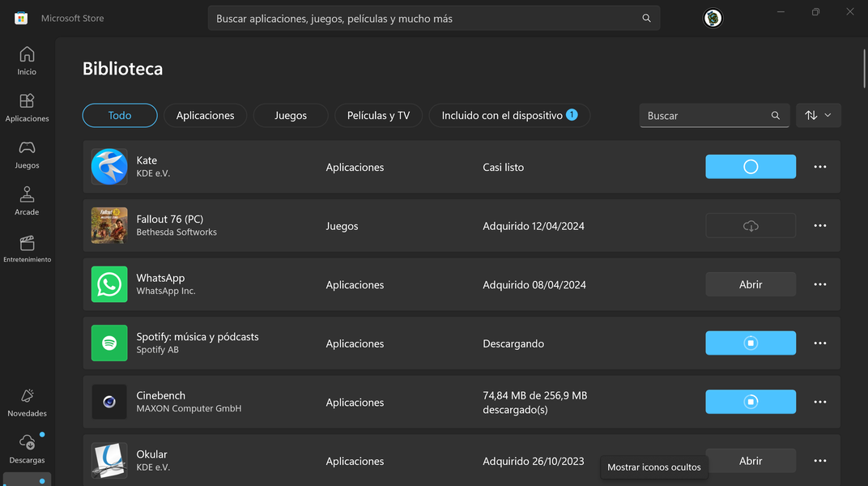
Task: Open the user profile avatar
Action: point(713,19)
